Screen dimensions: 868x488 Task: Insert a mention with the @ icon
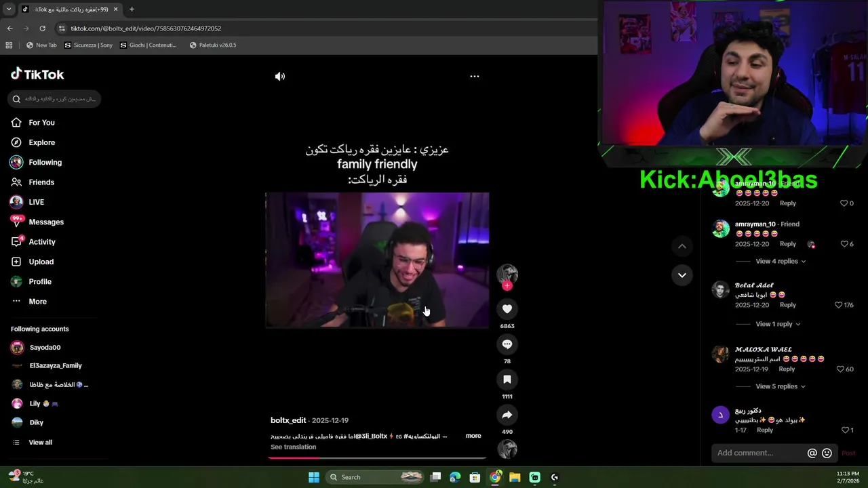pyautogui.click(x=812, y=453)
